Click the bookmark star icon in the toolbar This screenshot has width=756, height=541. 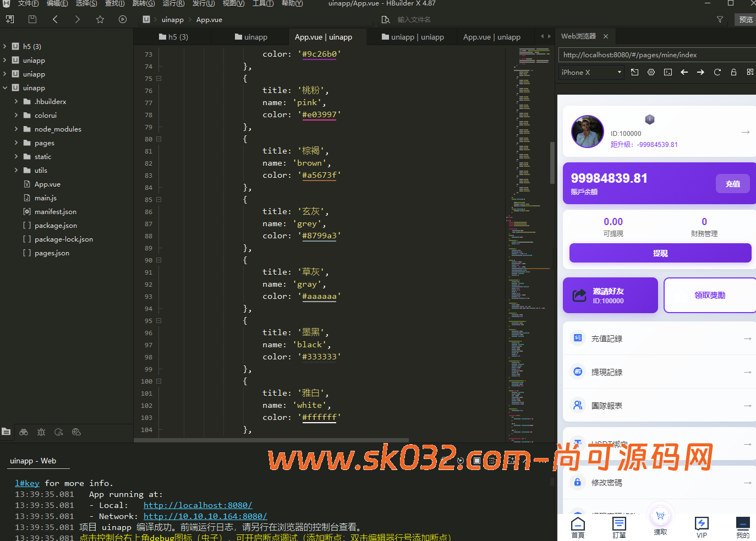[x=100, y=19]
